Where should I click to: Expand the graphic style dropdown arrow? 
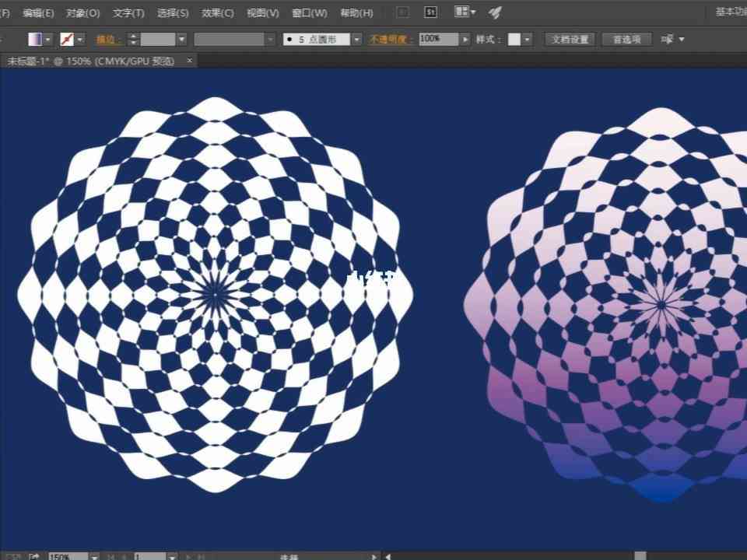(527, 39)
